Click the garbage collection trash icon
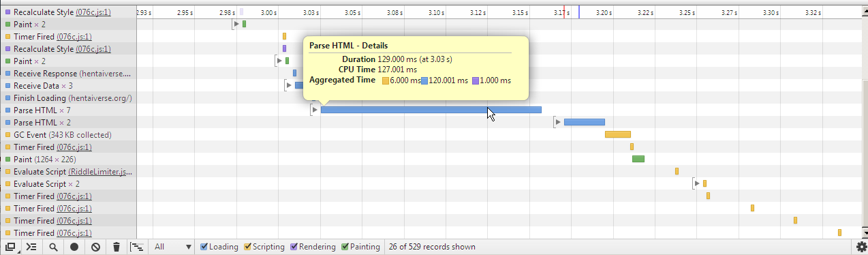The width and height of the screenshot is (868, 255). pos(117,247)
